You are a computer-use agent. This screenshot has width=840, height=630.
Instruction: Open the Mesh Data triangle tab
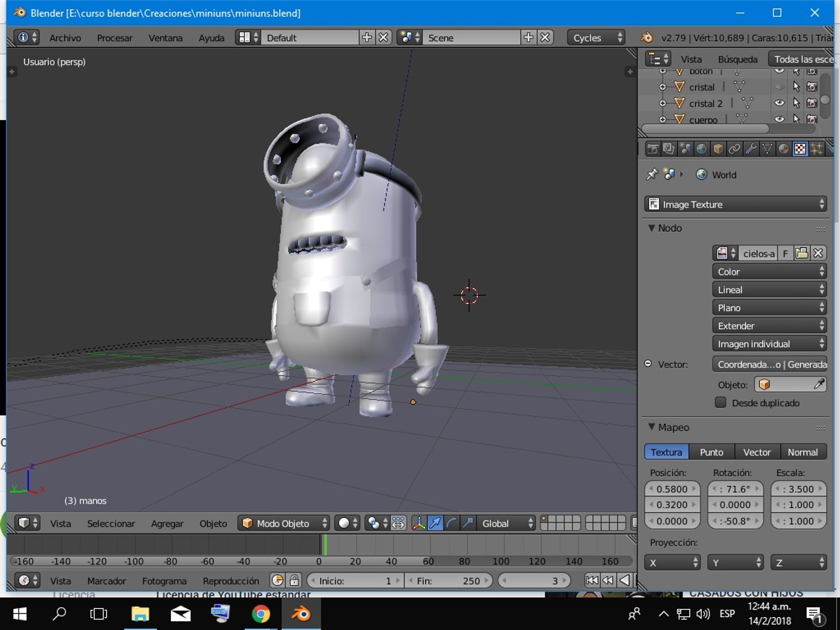click(767, 149)
